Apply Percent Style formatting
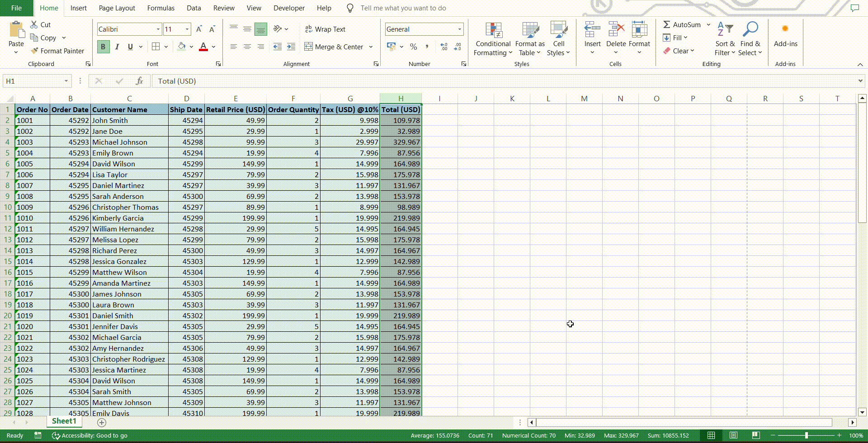868x443 pixels. pyautogui.click(x=413, y=47)
